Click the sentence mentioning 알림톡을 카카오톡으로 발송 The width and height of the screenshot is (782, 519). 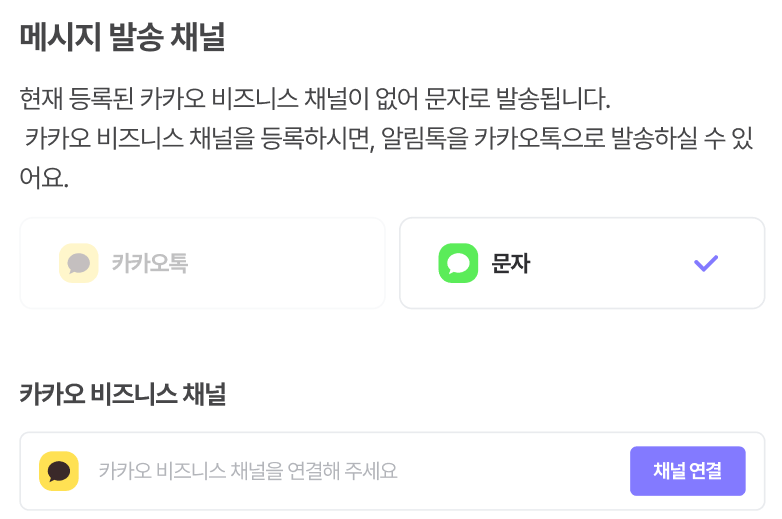tap(389, 138)
